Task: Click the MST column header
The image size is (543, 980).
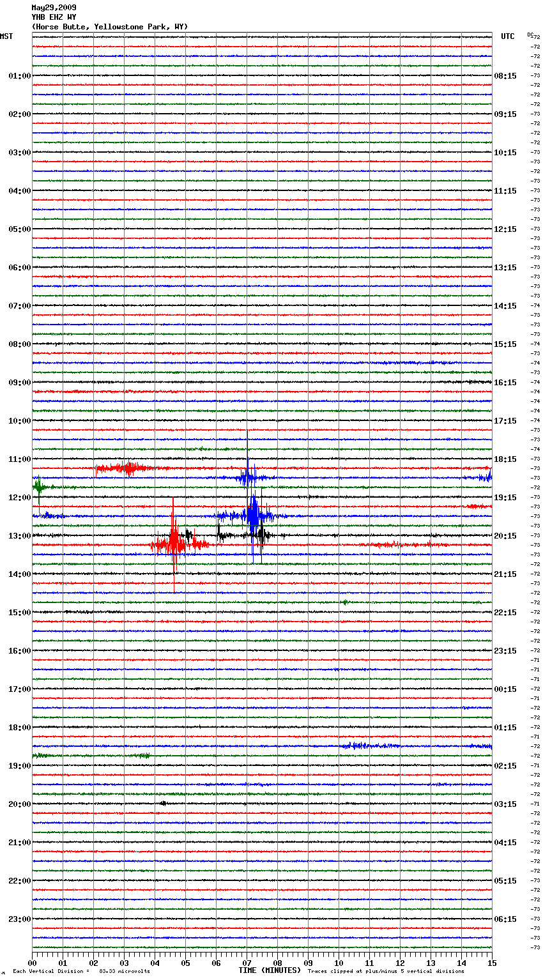Action: click(x=6, y=36)
